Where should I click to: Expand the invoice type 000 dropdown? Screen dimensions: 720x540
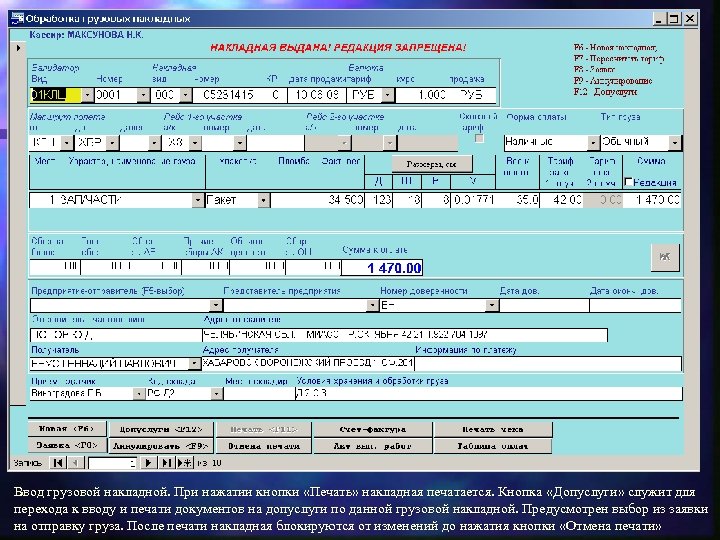(x=186, y=95)
